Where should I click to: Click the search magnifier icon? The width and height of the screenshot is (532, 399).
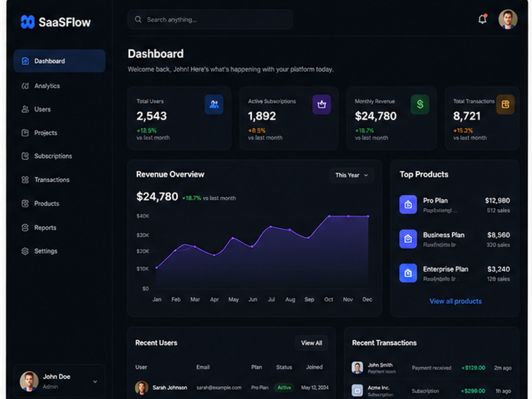[138, 20]
